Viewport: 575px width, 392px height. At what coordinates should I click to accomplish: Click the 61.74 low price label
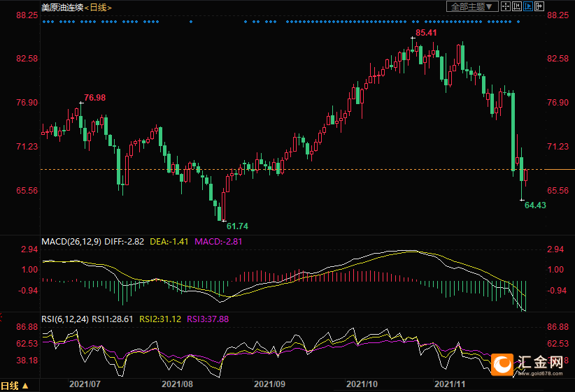[x=238, y=226]
